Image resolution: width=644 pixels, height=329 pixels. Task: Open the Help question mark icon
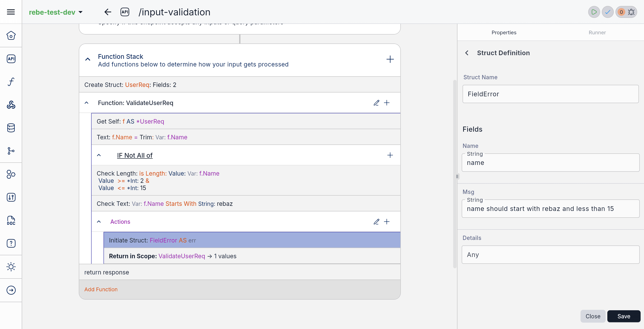pos(11,243)
